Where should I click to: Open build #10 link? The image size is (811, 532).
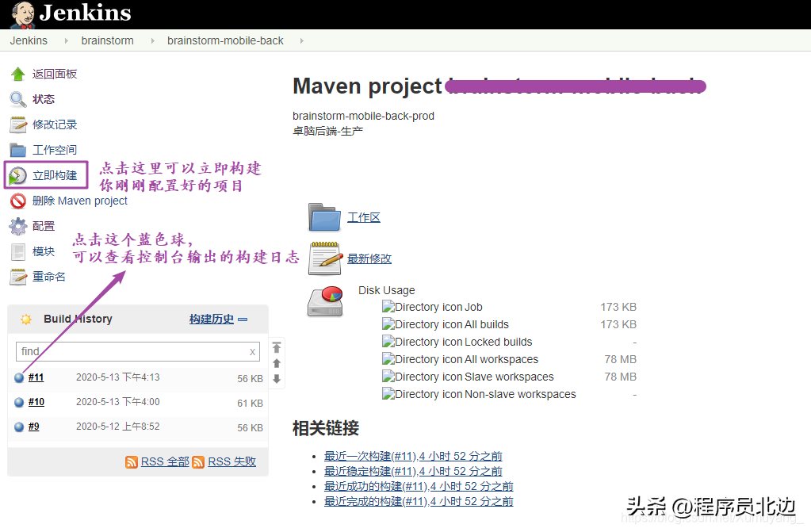(x=36, y=402)
